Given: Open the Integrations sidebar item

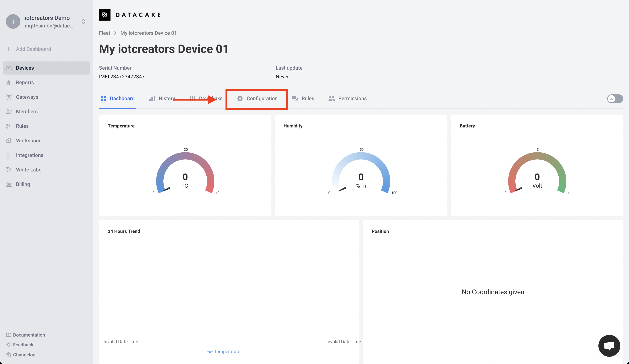Looking at the screenshot, I should 46,155.
